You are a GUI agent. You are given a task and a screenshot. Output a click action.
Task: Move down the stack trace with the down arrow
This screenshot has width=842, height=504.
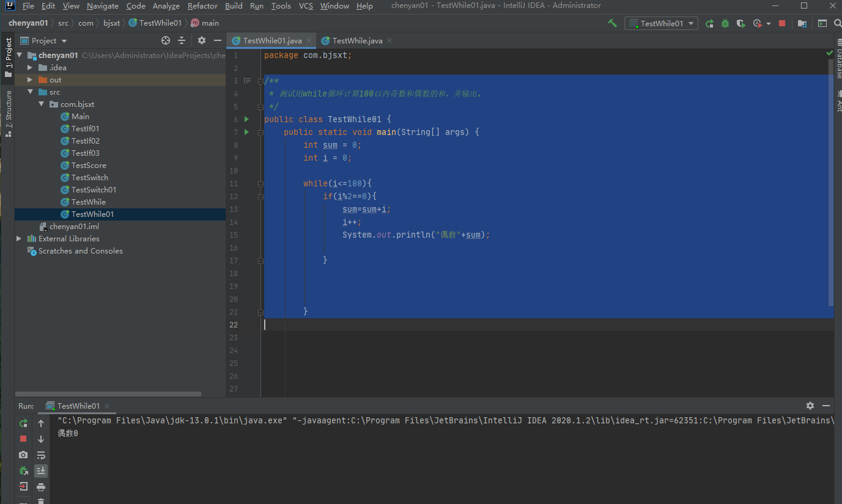[41, 439]
